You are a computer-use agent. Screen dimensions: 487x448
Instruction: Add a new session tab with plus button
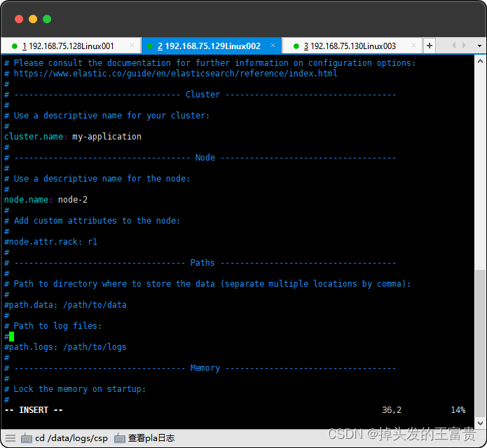click(430, 46)
